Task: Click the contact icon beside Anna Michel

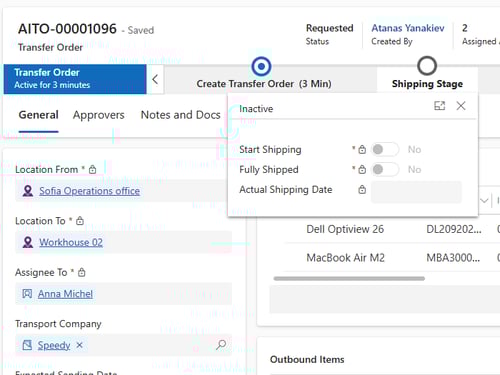Action: (x=27, y=294)
